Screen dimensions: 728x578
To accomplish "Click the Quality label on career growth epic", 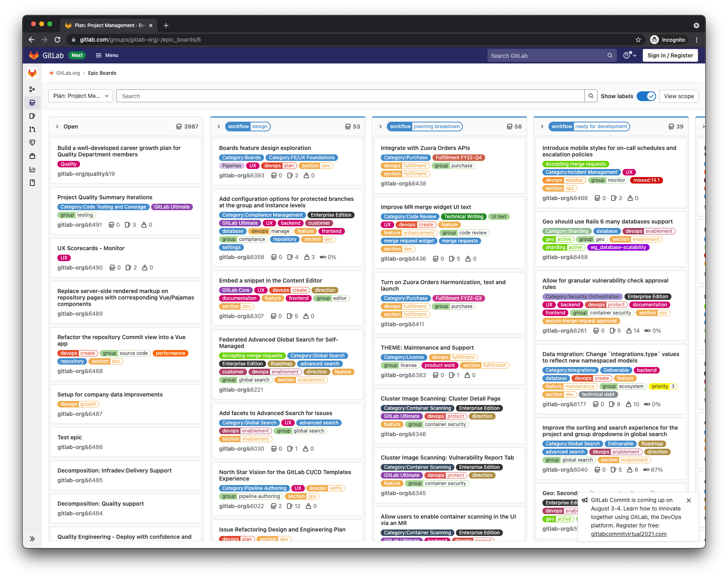I will pos(69,164).
